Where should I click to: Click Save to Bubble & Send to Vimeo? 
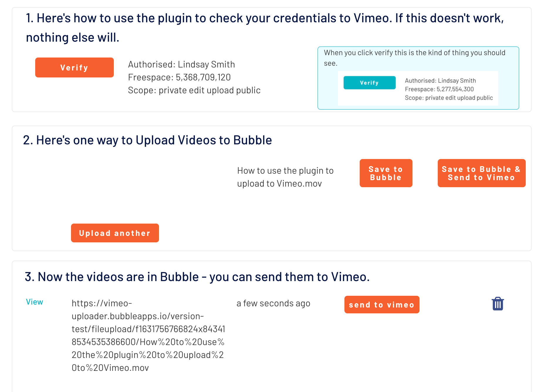coord(481,173)
